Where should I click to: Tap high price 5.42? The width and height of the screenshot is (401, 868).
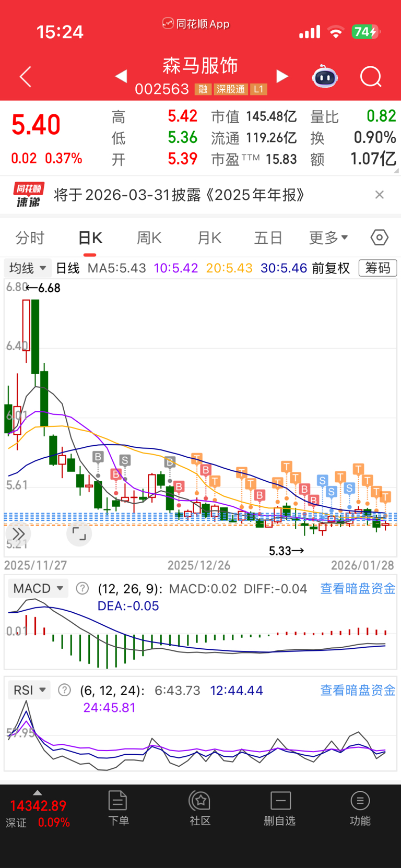(x=182, y=116)
